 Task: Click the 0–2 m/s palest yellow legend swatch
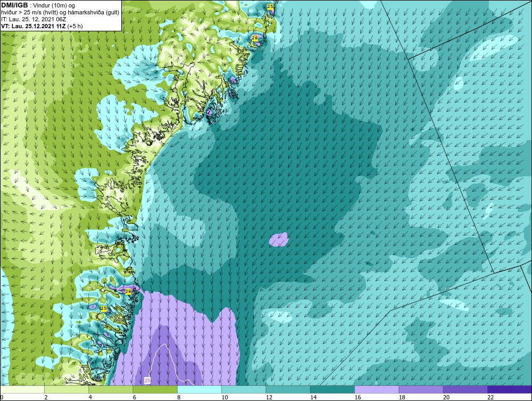coord(22,389)
